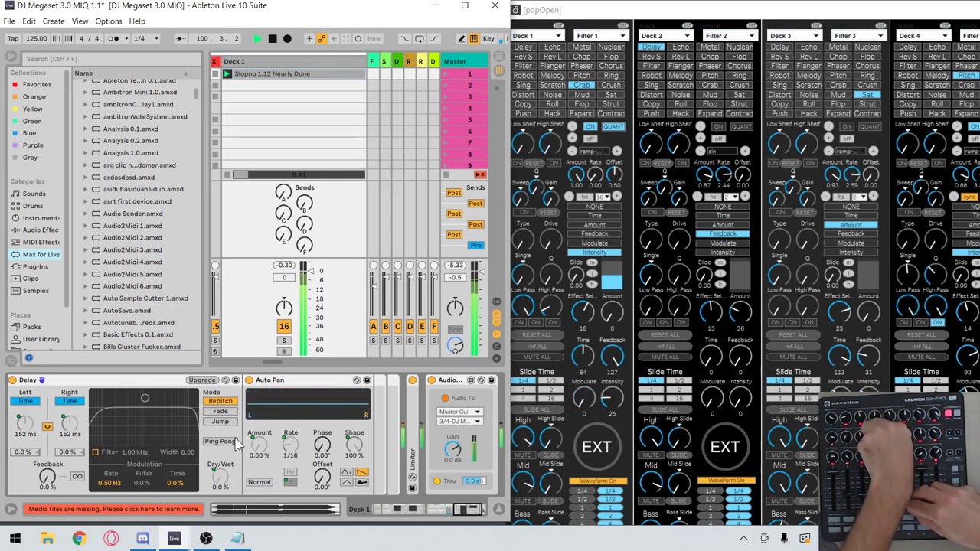
Task: Pick the random waveform in Auto Pan
Action: tap(361, 481)
